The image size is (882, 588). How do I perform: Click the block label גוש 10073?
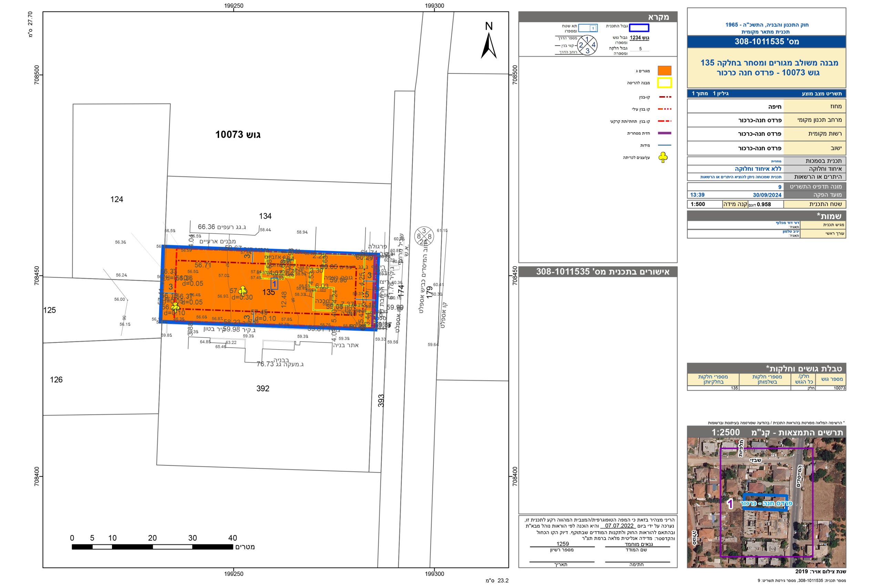point(238,135)
